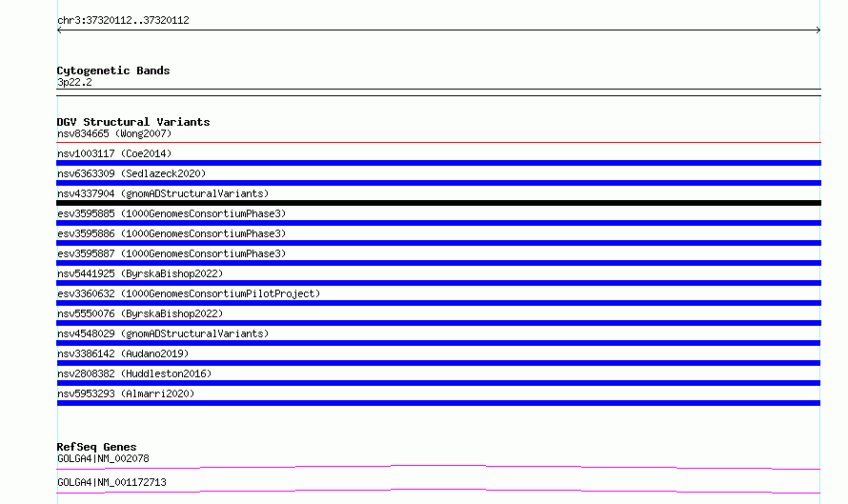Click the chr3:37320112..37320112 coordinate label

[x=123, y=20]
